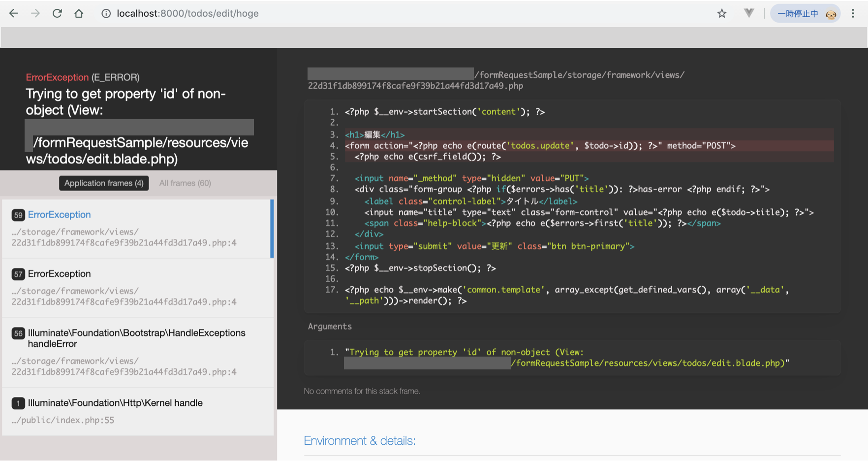Go to the browser home page

click(79, 13)
